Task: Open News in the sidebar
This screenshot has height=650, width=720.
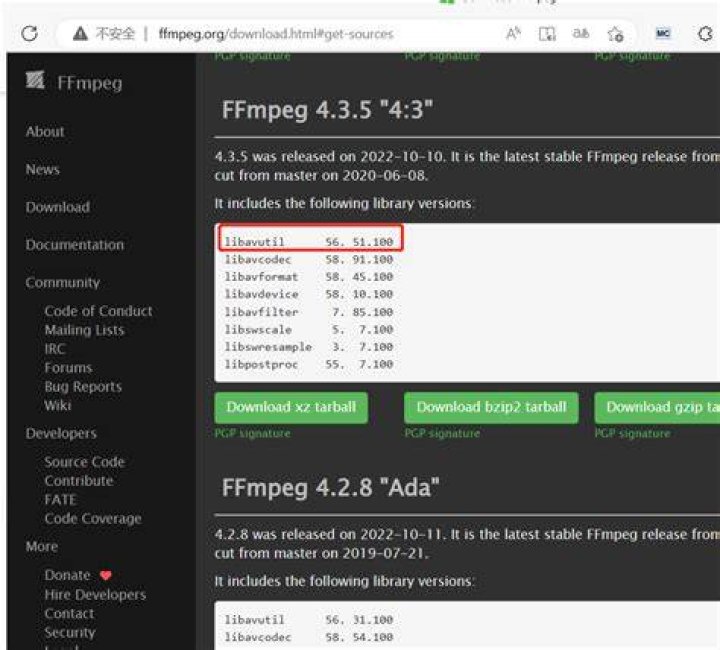Action: pos(43,169)
